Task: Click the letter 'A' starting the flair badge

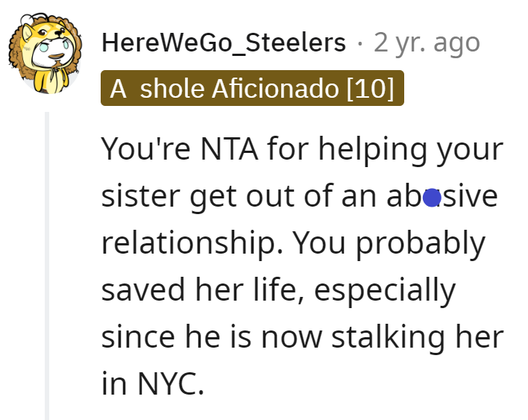Action: click(x=118, y=89)
